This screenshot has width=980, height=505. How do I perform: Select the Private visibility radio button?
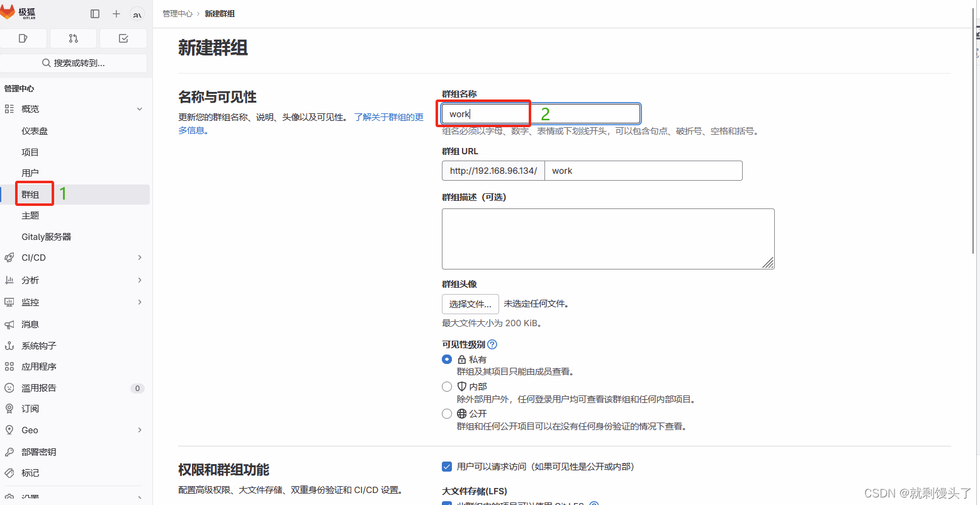click(447, 360)
